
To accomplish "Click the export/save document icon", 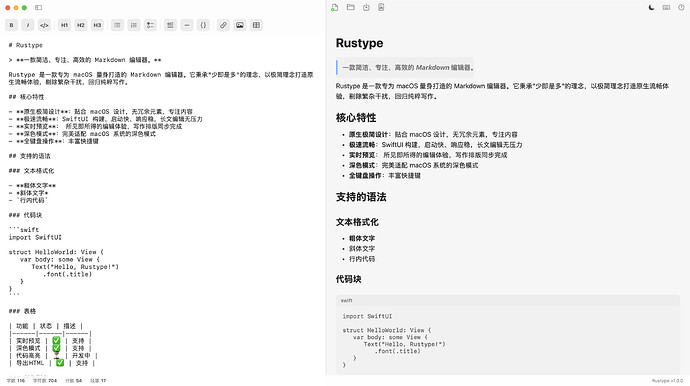I will [x=366, y=7].
